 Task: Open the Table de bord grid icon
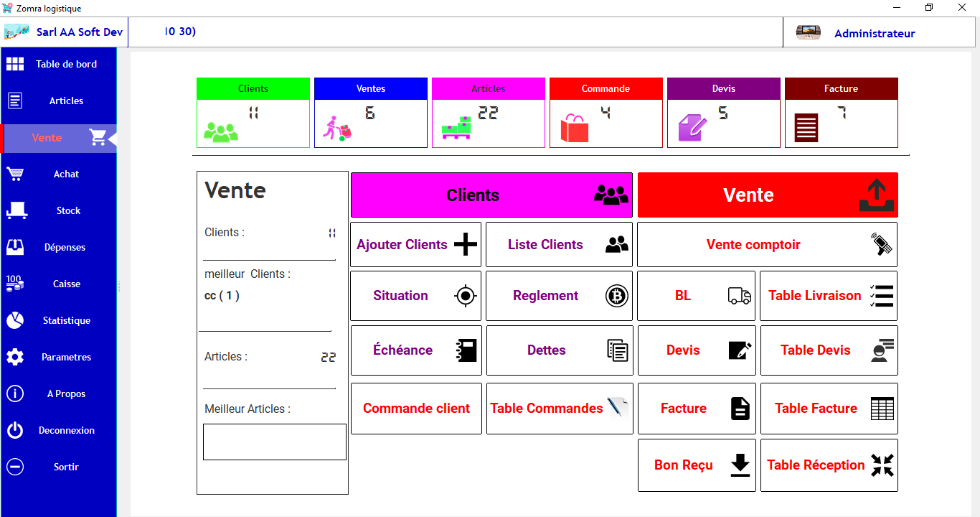15,63
